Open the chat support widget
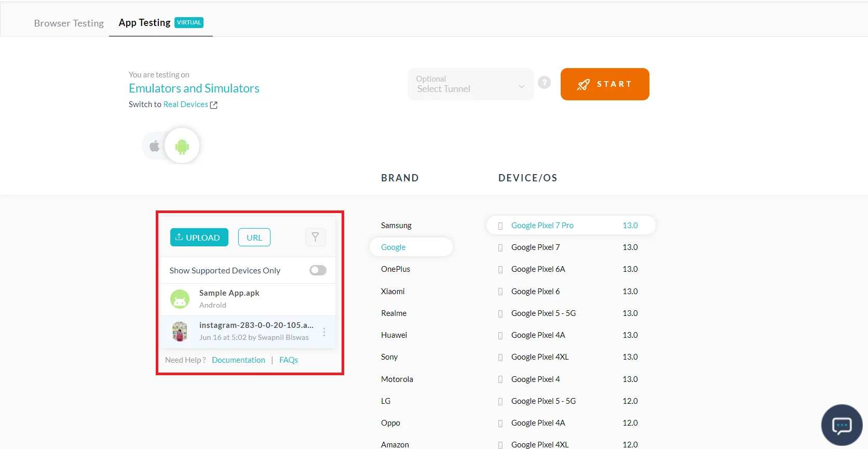Viewport: 868px width, 449px height. [x=842, y=425]
